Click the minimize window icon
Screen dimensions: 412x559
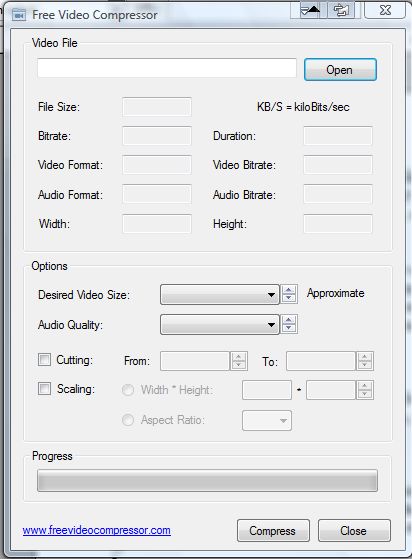tap(309, 10)
